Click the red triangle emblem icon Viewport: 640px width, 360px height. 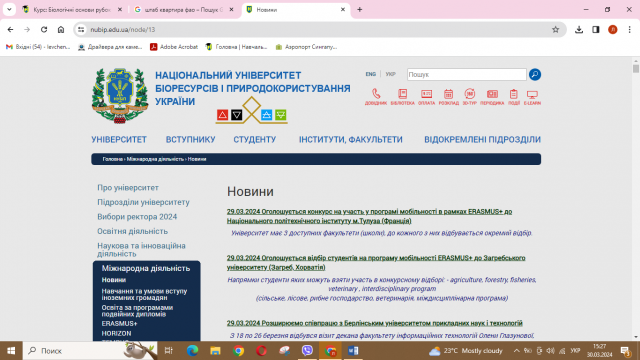(x=222, y=115)
